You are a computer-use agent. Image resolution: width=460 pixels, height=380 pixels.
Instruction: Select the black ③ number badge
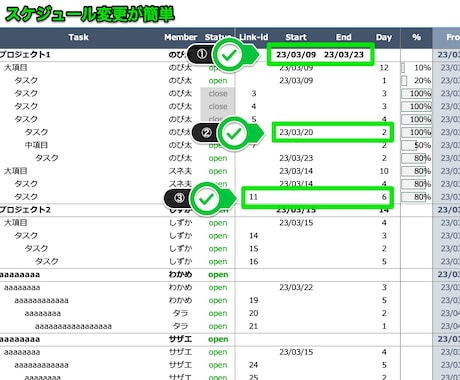(179, 198)
